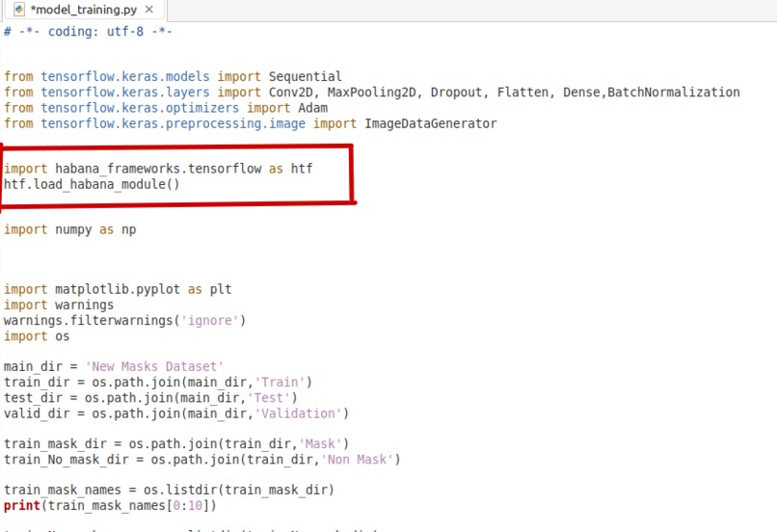Click the coding utf-8 comment line
This screenshot has width=777, height=532.
point(88,31)
